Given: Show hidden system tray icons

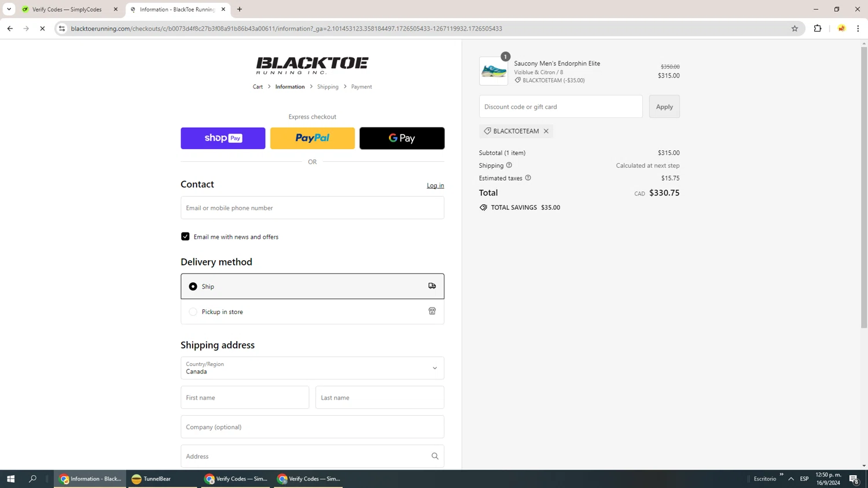Looking at the screenshot, I should 791,479.
